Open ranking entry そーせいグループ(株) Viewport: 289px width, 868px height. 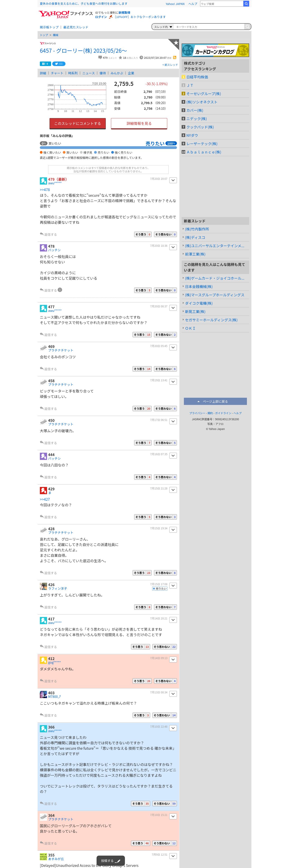203,94
